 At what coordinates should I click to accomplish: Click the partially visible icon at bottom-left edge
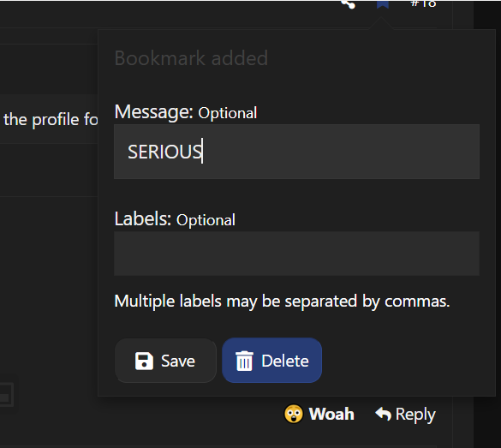click(x=6, y=394)
